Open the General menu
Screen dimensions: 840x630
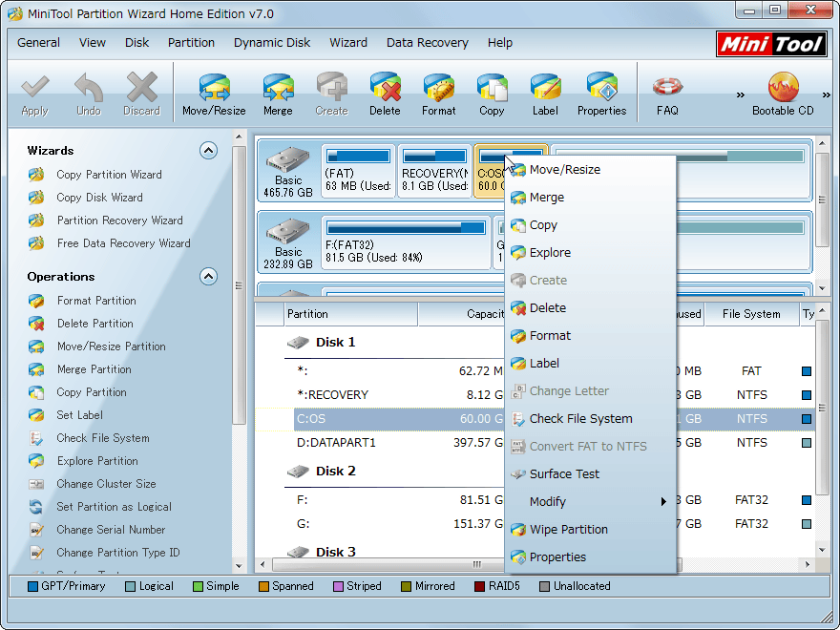[38, 43]
